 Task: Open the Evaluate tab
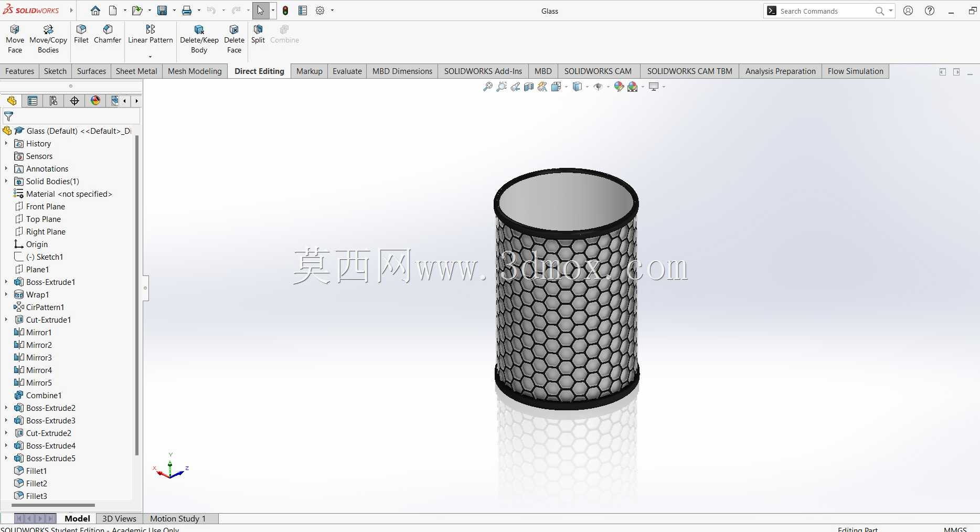(347, 71)
